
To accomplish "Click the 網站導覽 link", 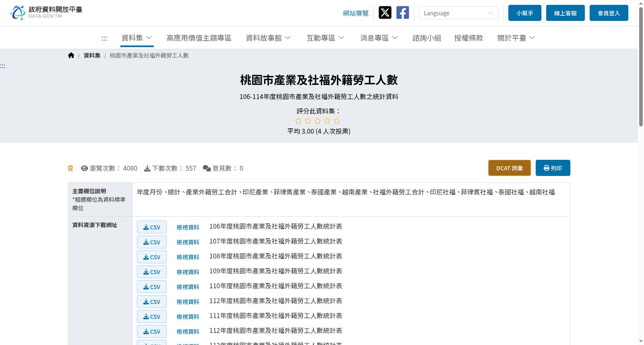I will [x=356, y=13].
